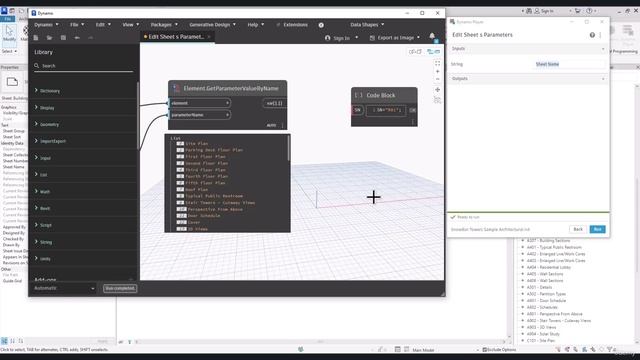Click the SN output port of Code Block

413,110
